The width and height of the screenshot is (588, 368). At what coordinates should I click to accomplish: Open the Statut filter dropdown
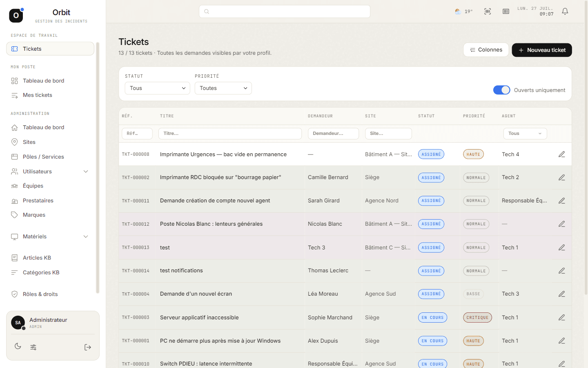(x=158, y=88)
